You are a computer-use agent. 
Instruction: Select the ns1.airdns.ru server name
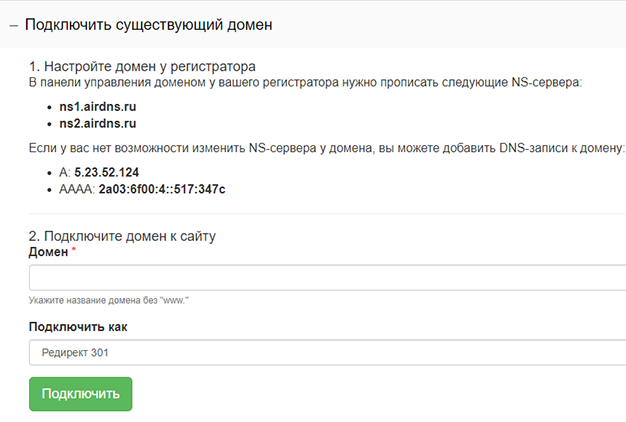click(98, 107)
